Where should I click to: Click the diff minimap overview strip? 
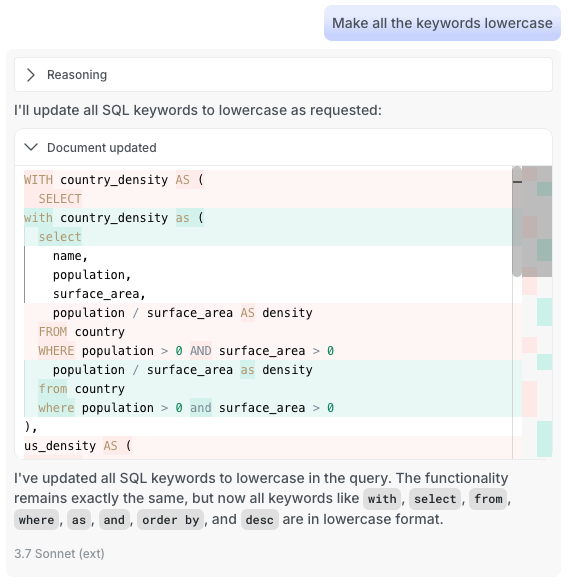pyautogui.click(x=537, y=312)
